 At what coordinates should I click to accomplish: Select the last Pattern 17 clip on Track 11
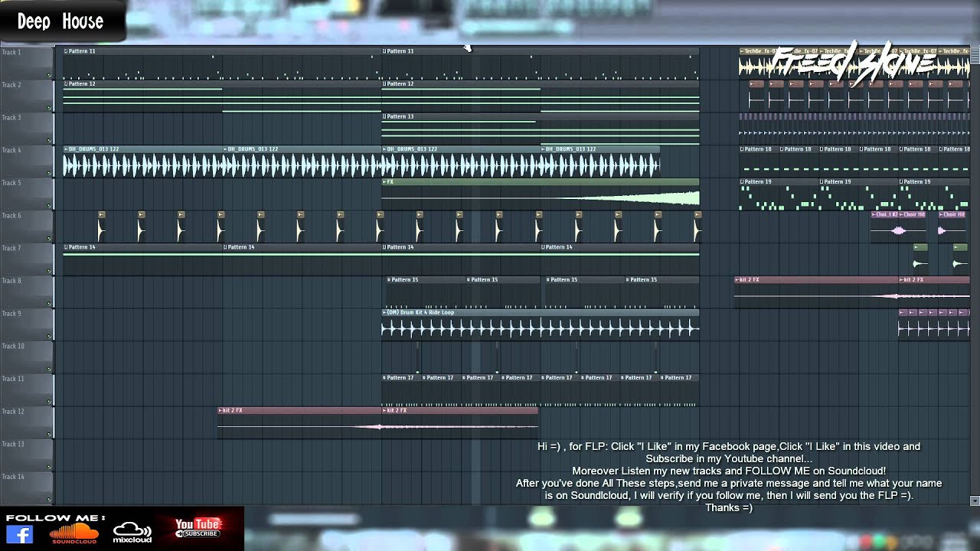[x=680, y=390]
